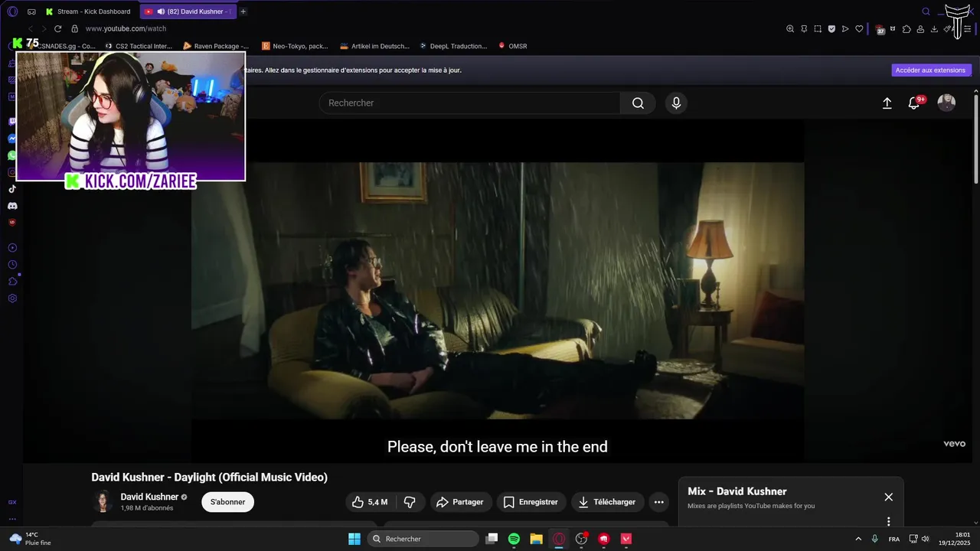The width and height of the screenshot is (980, 551).
Task: Dislike the Daylight video
Action: click(x=410, y=502)
